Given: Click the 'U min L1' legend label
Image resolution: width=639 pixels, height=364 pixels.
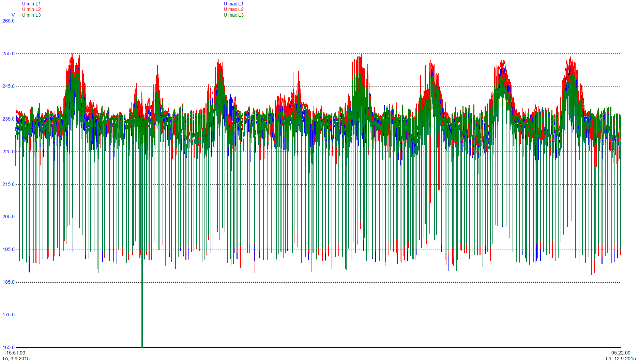Looking at the screenshot, I should 31,4.
